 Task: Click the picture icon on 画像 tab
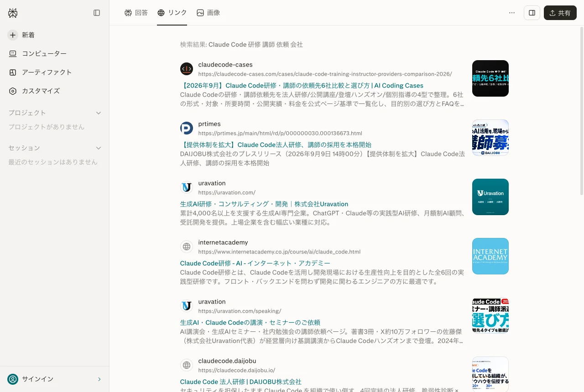click(x=200, y=13)
